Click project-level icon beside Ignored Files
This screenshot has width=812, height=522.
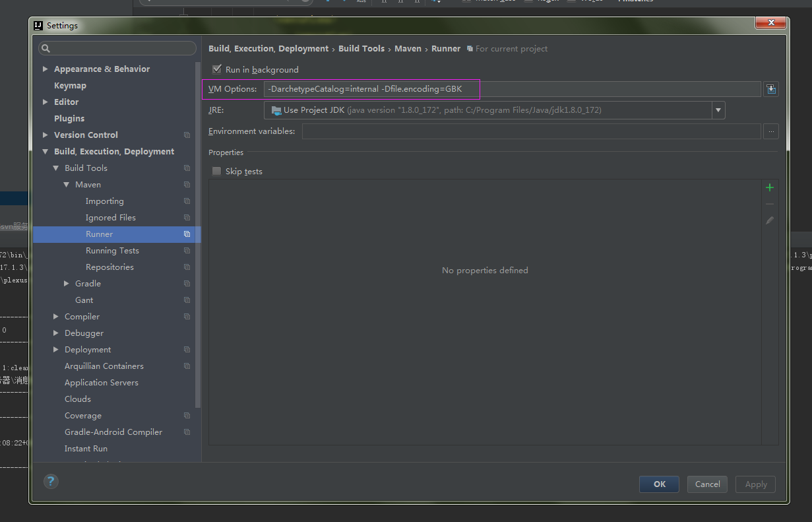coord(187,218)
